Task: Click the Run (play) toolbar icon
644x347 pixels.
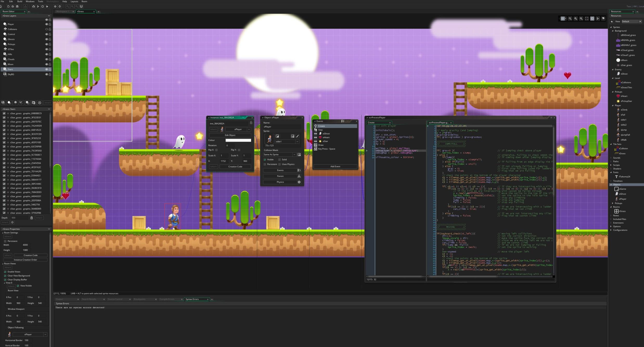Action: (x=38, y=7)
